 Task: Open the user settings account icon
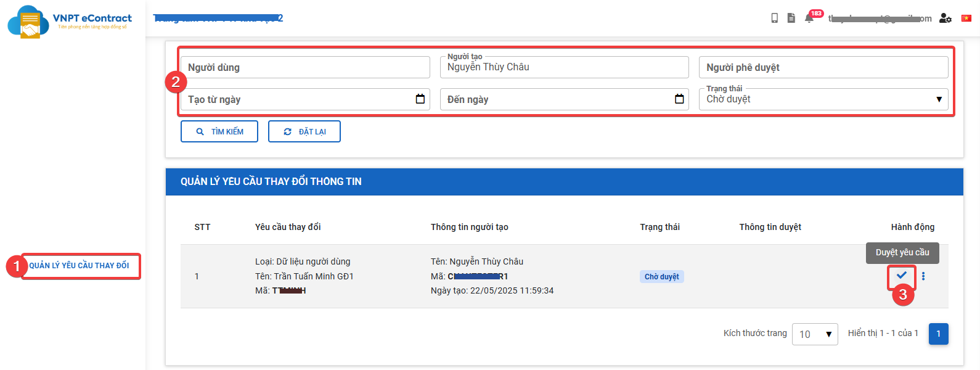pos(945,18)
